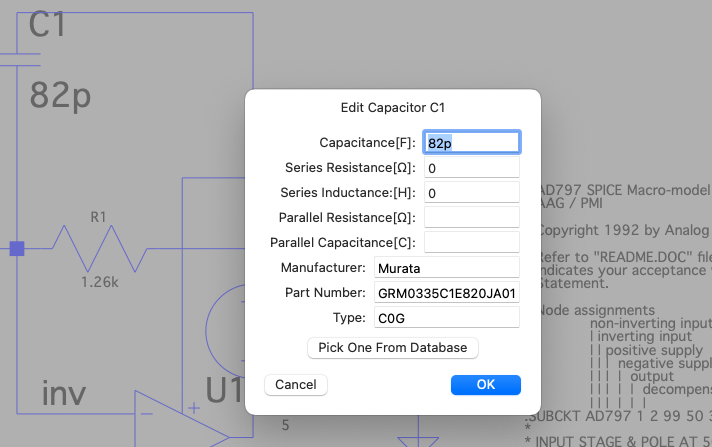712x447 pixels.
Task: Confirm capacitor settings with OK
Action: pyautogui.click(x=486, y=385)
